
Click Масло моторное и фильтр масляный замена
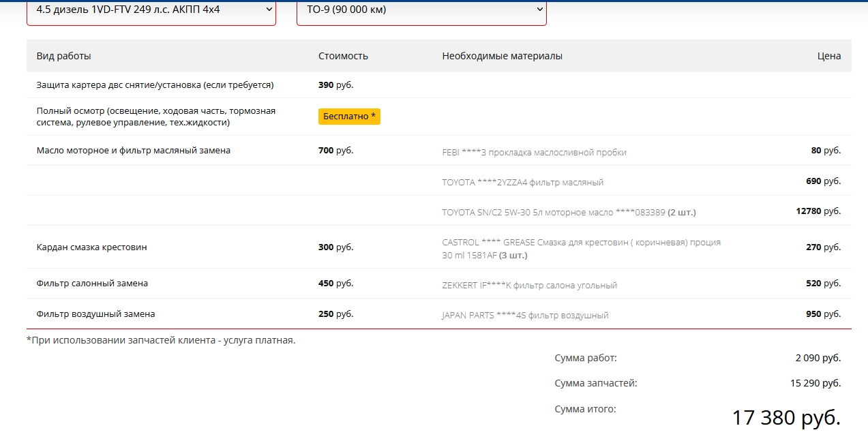click(x=134, y=151)
